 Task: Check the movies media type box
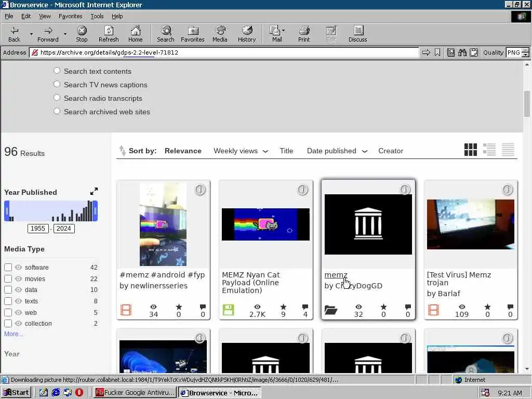pos(8,278)
